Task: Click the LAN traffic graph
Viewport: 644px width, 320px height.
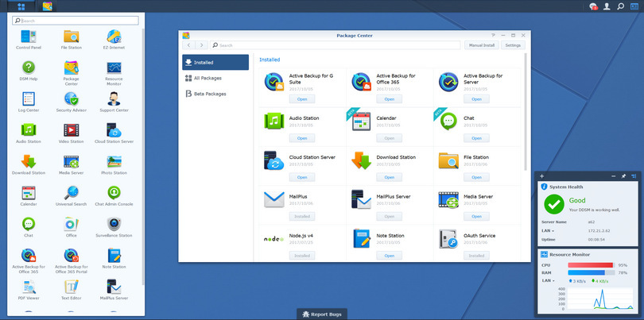Action: coord(600,299)
